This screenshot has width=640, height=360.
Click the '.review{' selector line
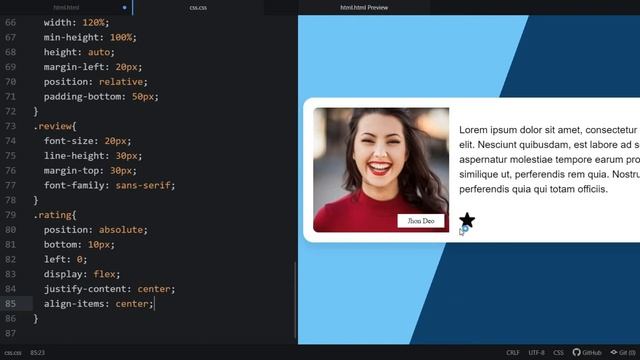click(55, 126)
